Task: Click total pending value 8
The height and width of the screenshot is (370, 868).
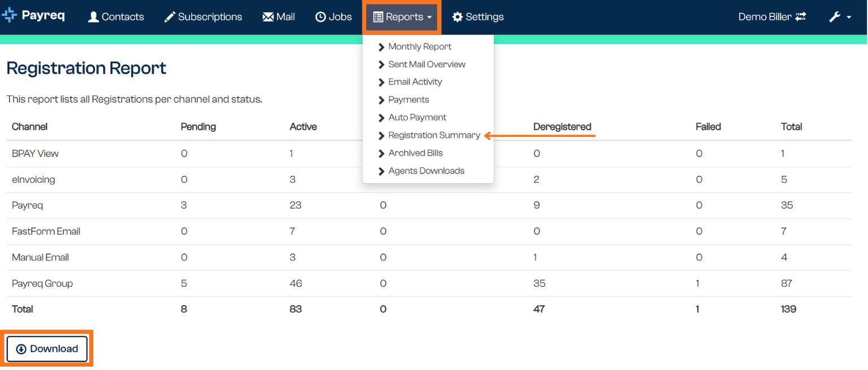Action: pyautogui.click(x=184, y=309)
